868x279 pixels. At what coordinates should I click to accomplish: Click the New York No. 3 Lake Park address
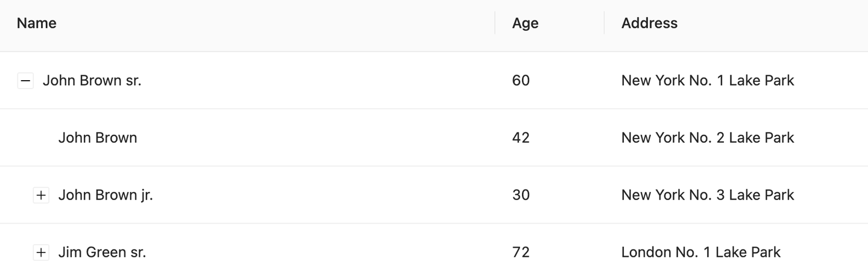pos(708,195)
